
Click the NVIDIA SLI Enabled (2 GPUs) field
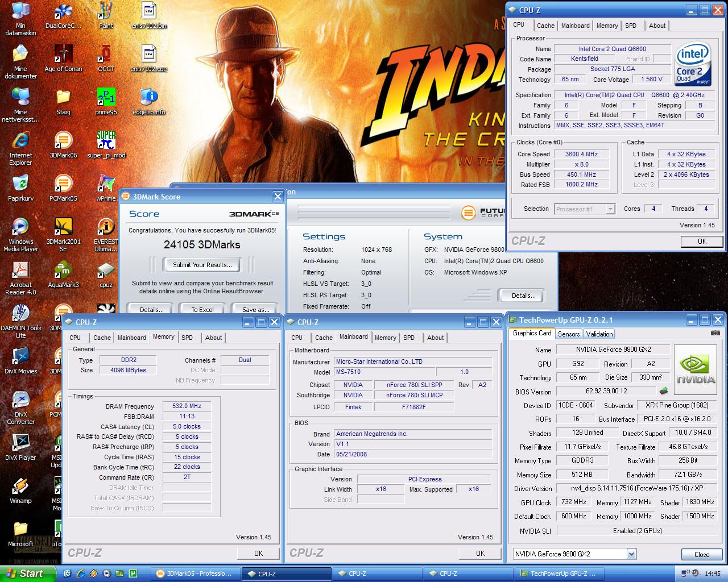pyautogui.click(x=636, y=530)
